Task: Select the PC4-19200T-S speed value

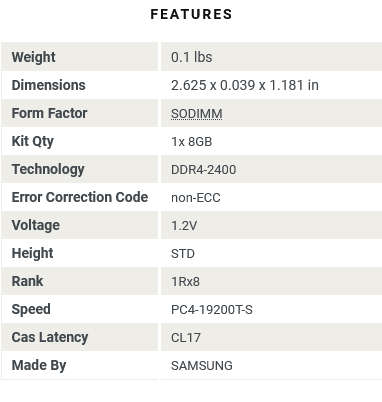Action: tap(212, 310)
